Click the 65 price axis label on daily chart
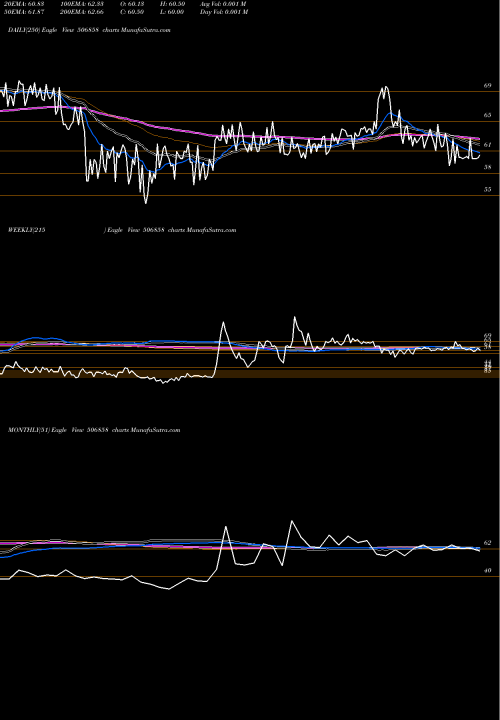The width and height of the screenshot is (500, 720). click(488, 115)
